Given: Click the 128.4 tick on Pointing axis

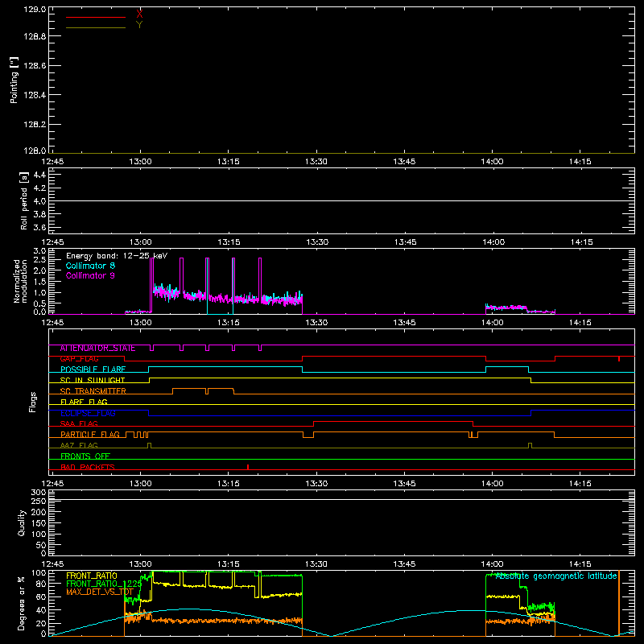Looking at the screenshot, I should pos(35,95).
